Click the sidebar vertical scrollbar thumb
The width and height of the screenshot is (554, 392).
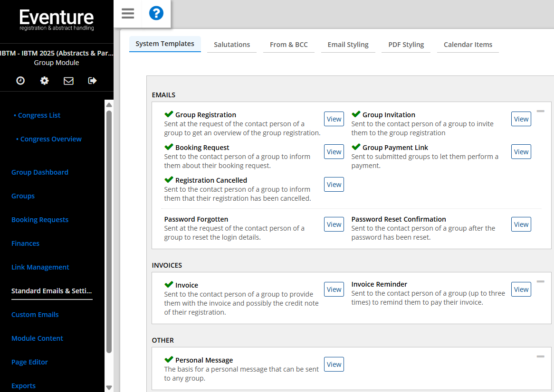tap(109, 232)
